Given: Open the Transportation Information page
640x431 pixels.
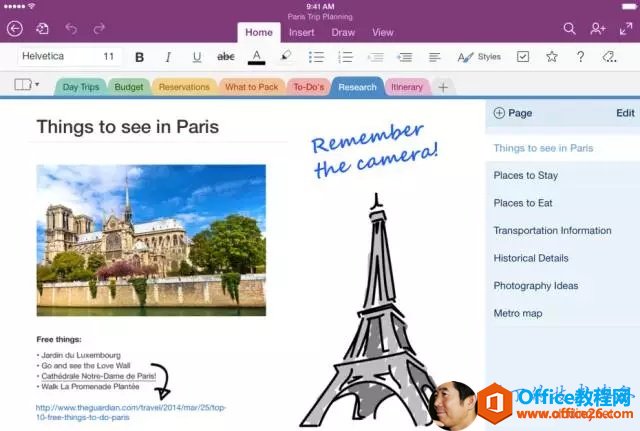Looking at the screenshot, I should tap(562, 231).
